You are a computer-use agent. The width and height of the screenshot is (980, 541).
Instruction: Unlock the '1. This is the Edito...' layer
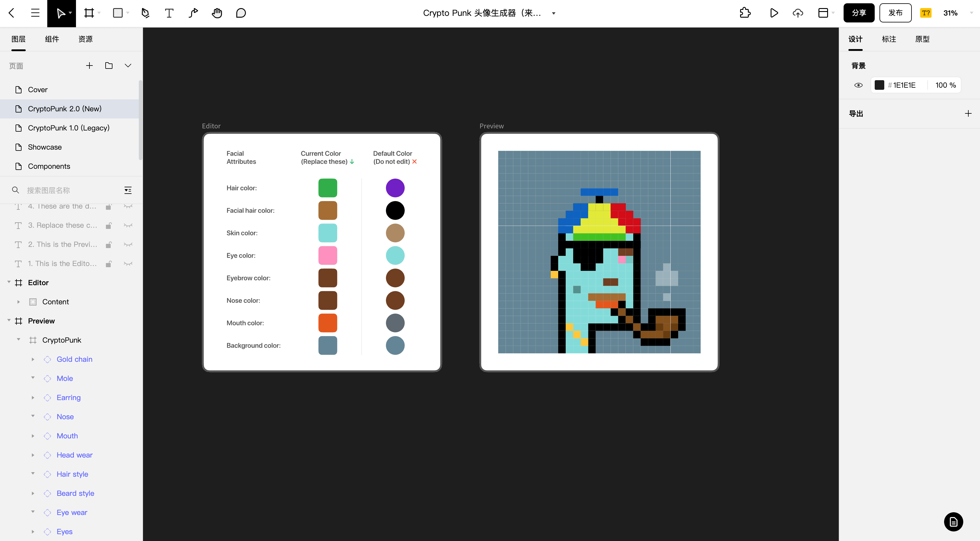[108, 264]
